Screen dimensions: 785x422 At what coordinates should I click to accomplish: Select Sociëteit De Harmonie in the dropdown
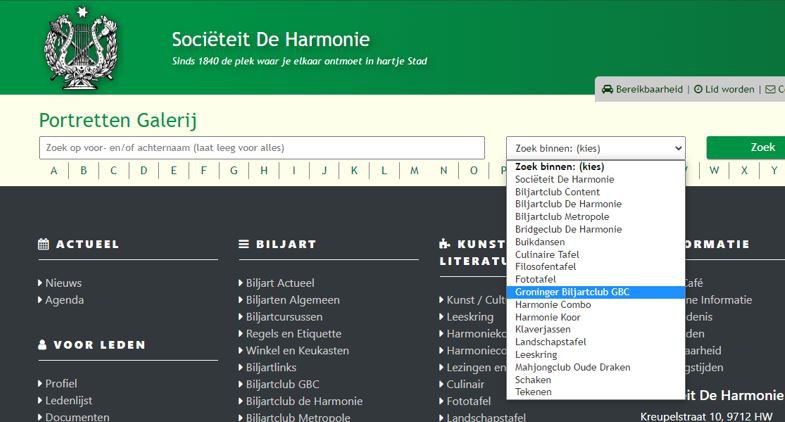(596, 179)
